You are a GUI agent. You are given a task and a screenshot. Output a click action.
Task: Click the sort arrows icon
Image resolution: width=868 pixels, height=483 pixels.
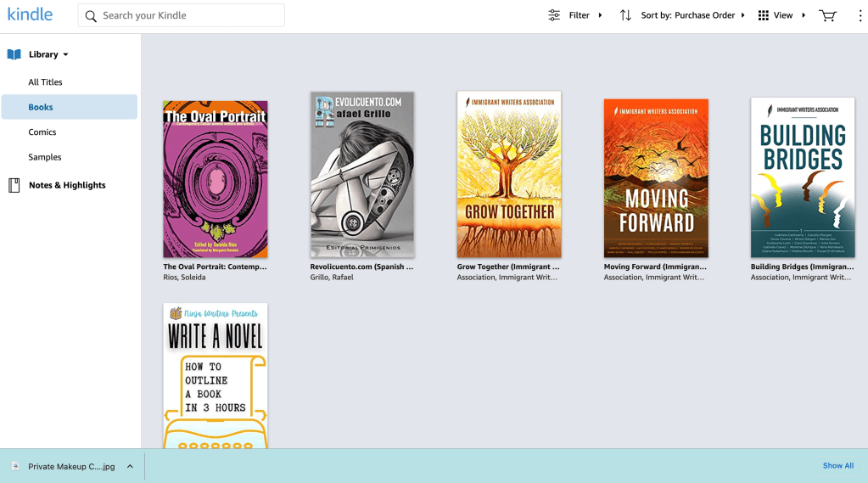pos(625,15)
